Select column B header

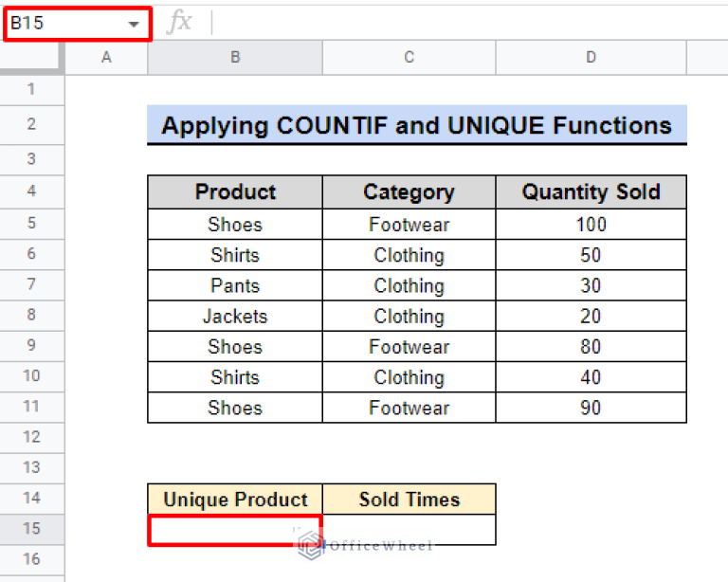(x=235, y=58)
